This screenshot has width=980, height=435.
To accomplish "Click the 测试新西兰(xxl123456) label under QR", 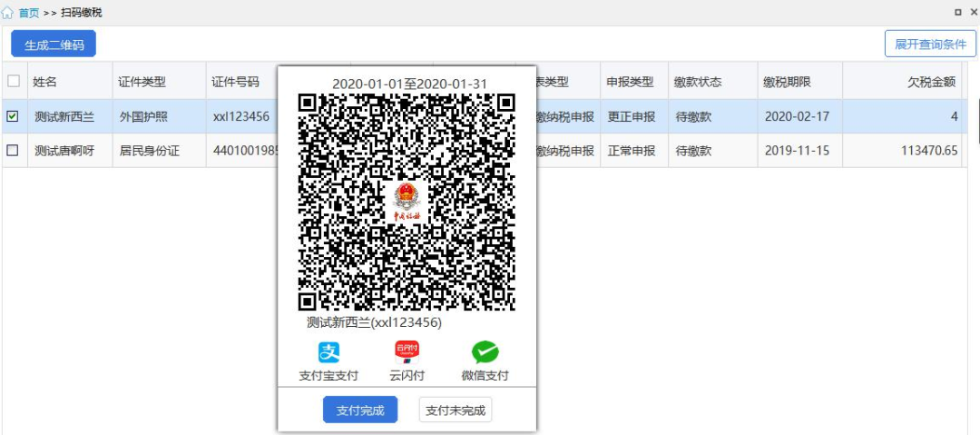I will coord(374,322).
